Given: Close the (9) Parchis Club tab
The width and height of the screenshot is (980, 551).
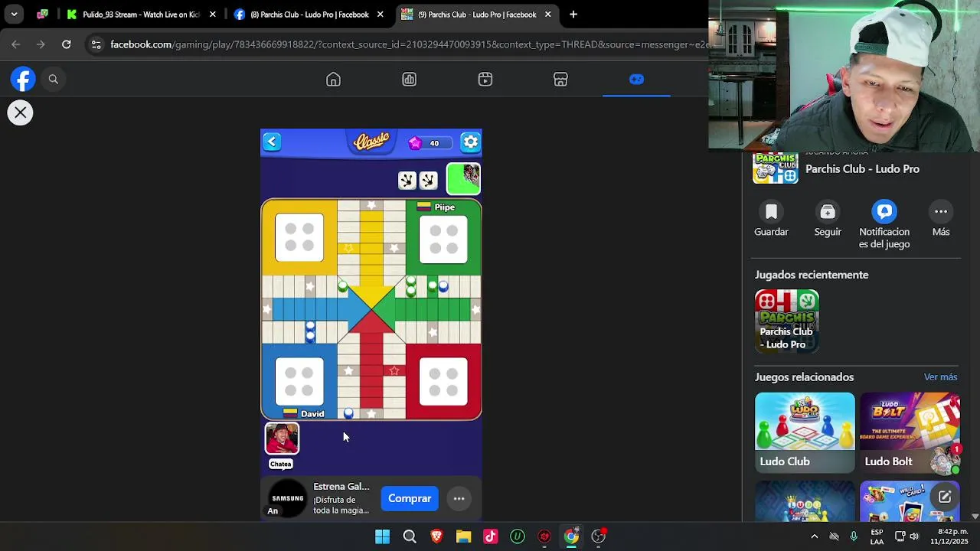Looking at the screenshot, I should click(x=547, y=15).
